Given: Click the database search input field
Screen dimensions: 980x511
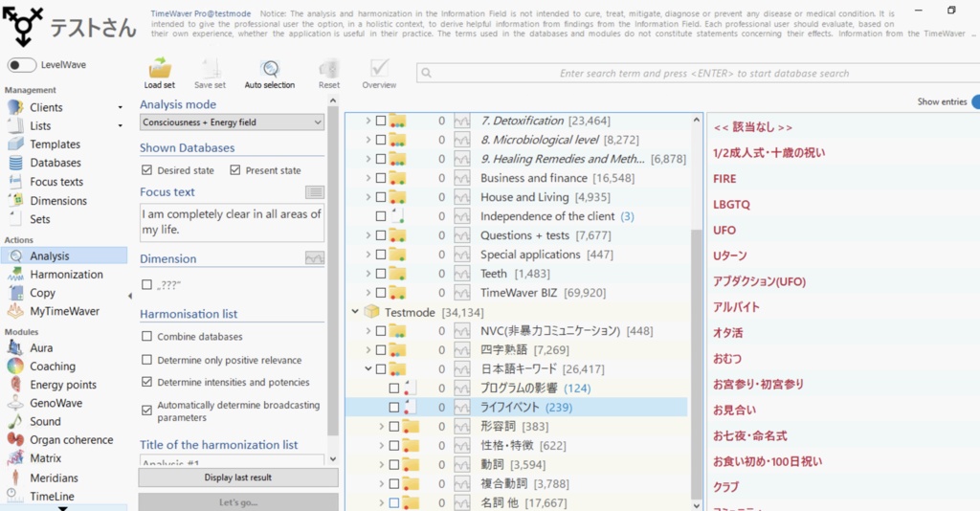Looking at the screenshot, I should click(x=698, y=73).
